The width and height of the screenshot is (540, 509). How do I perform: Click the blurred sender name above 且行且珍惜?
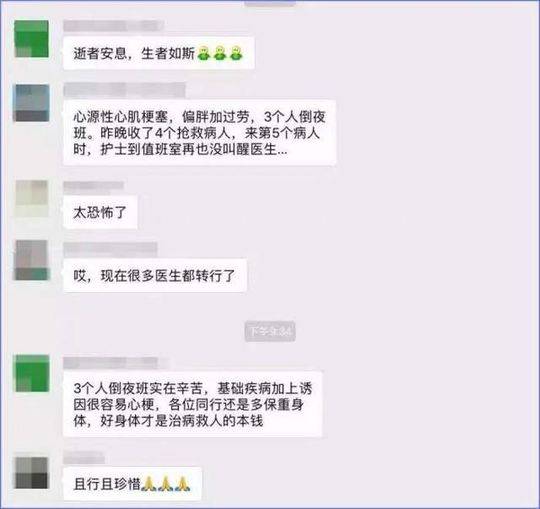[84, 458]
